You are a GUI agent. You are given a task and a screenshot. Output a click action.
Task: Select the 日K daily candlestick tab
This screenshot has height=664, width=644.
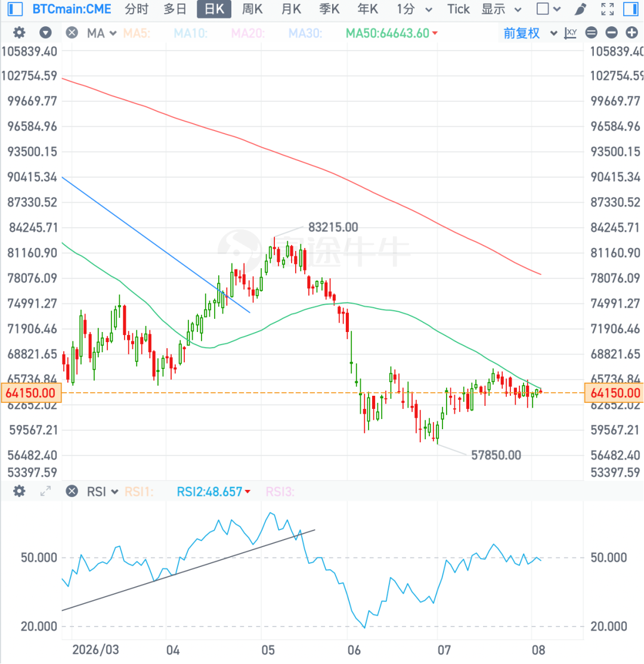(214, 9)
